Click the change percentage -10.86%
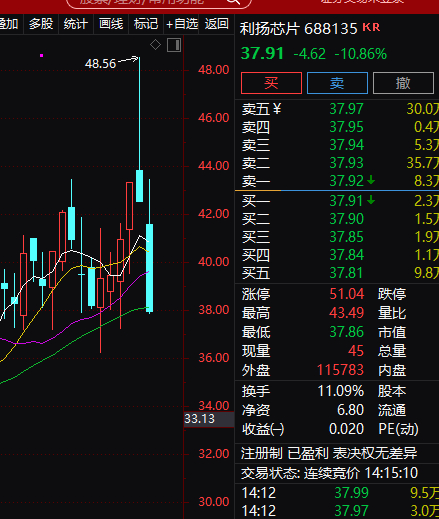This screenshot has height=519, width=439. coord(361,54)
